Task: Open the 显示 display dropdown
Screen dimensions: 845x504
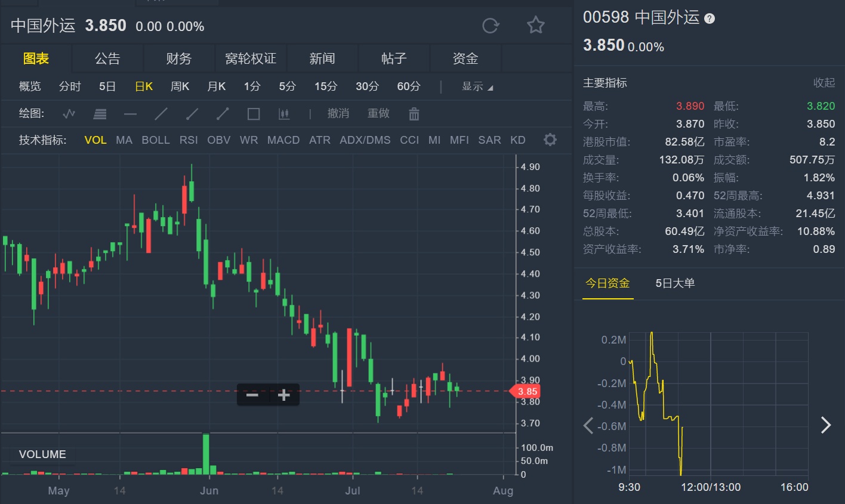Action: (477, 86)
